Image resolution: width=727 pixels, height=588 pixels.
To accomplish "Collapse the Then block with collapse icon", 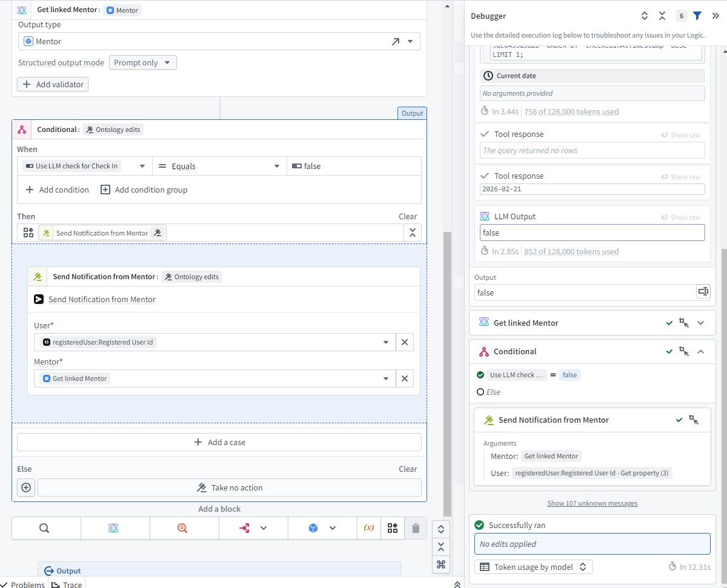I will pyautogui.click(x=412, y=233).
